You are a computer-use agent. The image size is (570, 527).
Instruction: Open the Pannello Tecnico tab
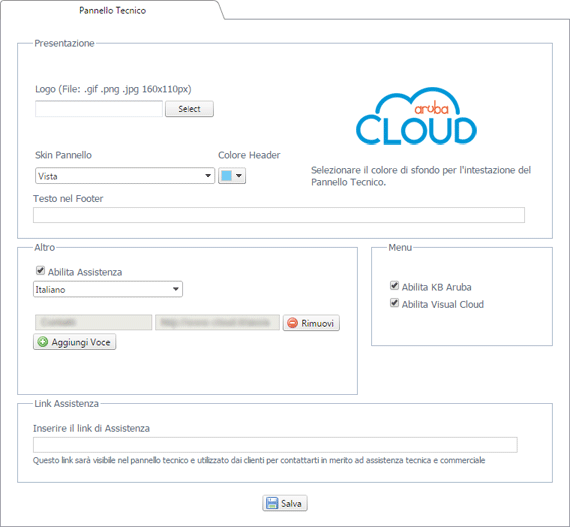[x=112, y=10]
